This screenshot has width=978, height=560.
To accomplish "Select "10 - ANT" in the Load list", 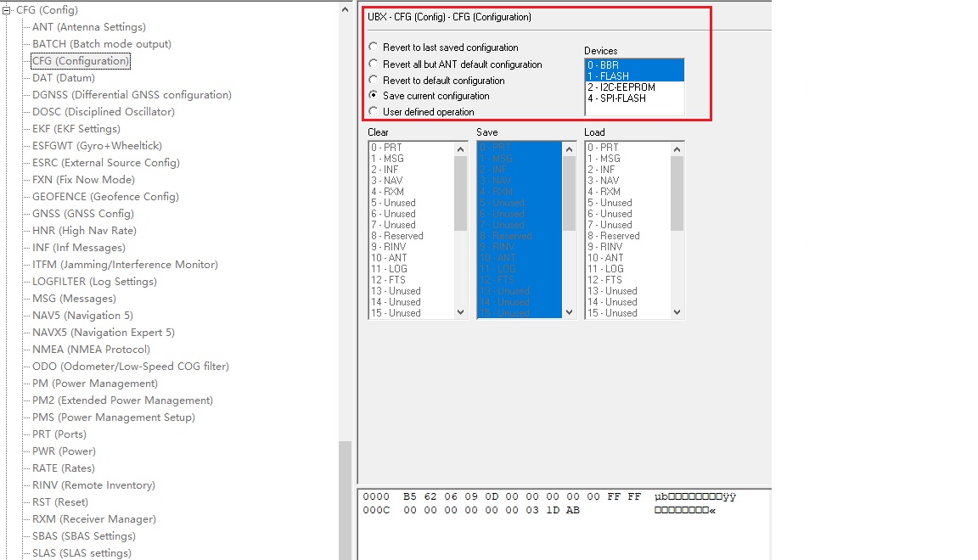I will (604, 258).
